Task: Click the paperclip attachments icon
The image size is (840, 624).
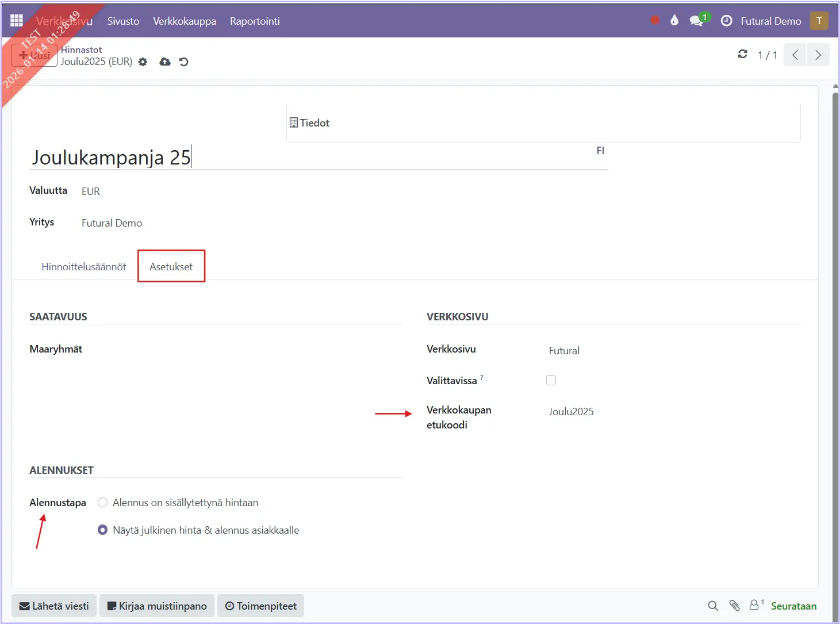Action: [734, 606]
